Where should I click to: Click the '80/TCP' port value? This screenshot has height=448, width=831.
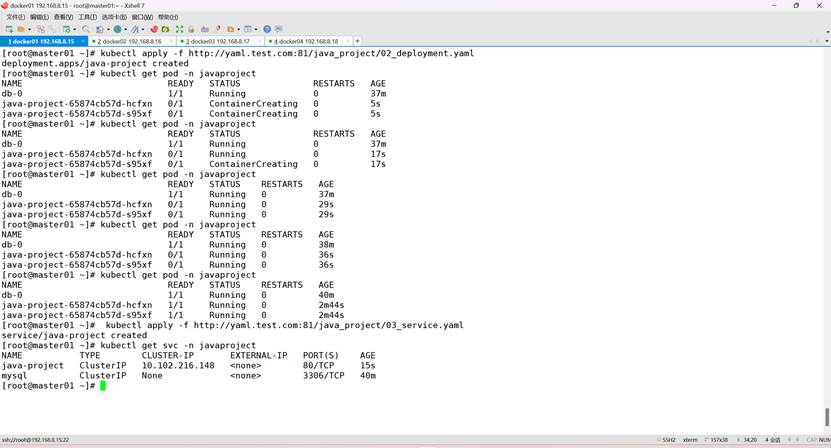tap(319, 365)
